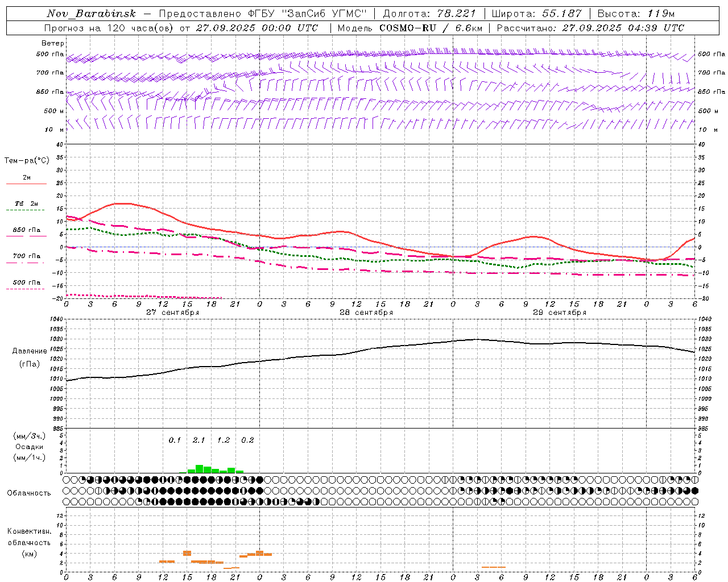Select the 500 гПа temperature legend entry
Image resolution: width=728 pixels, height=582 pixels.
click(26, 284)
